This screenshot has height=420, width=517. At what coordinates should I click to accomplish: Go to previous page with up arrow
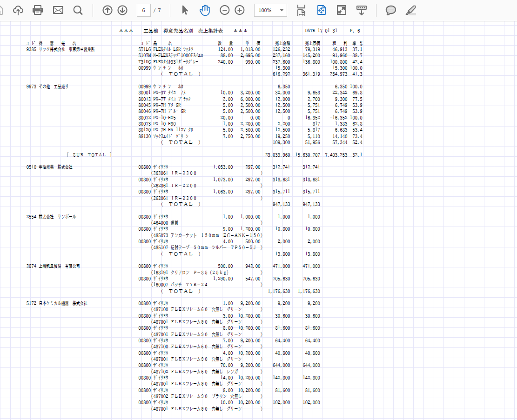click(107, 10)
